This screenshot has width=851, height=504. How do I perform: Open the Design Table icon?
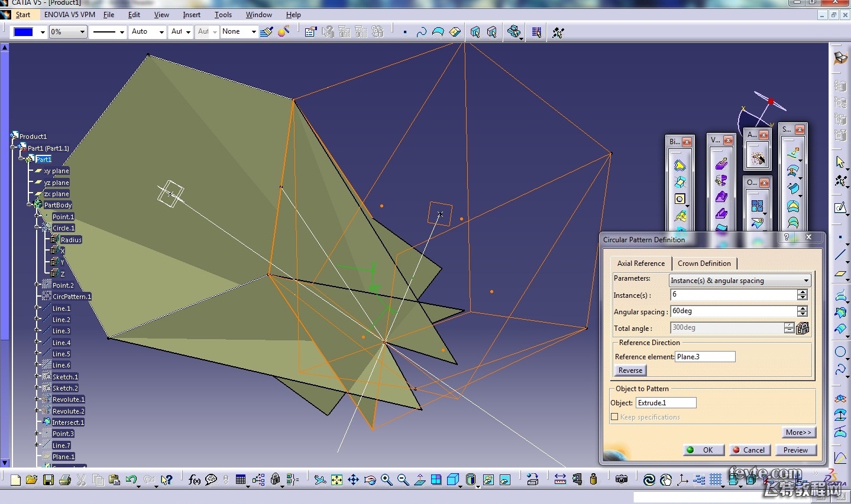click(241, 480)
